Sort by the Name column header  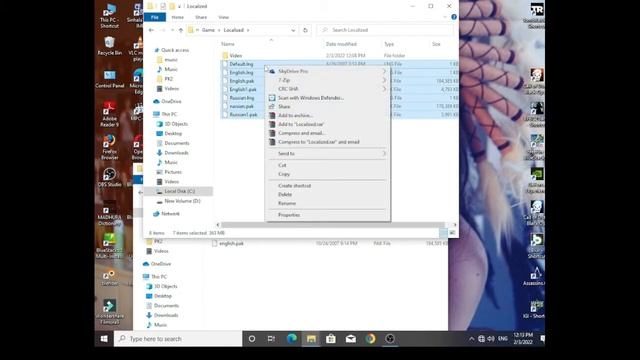pyautogui.click(x=228, y=44)
